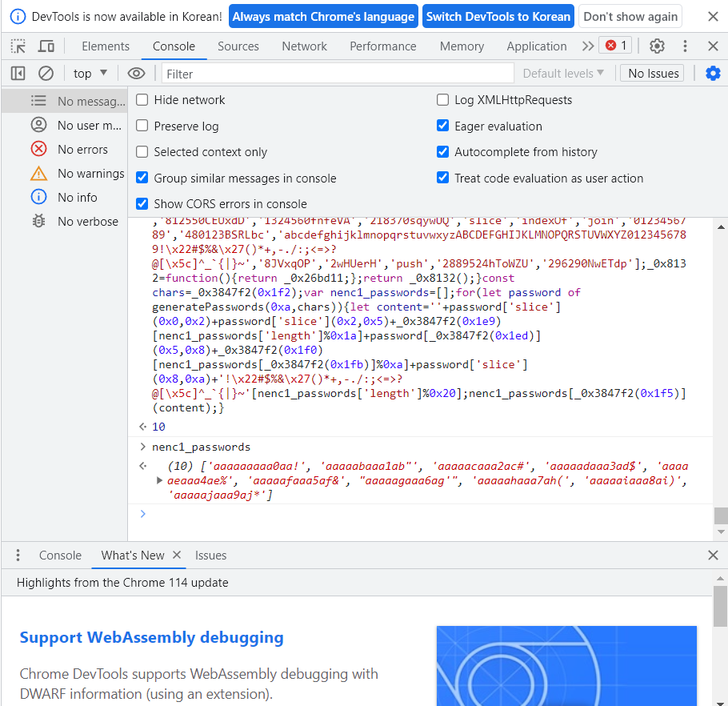Click the console Filter input field

[x=338, y=74]
